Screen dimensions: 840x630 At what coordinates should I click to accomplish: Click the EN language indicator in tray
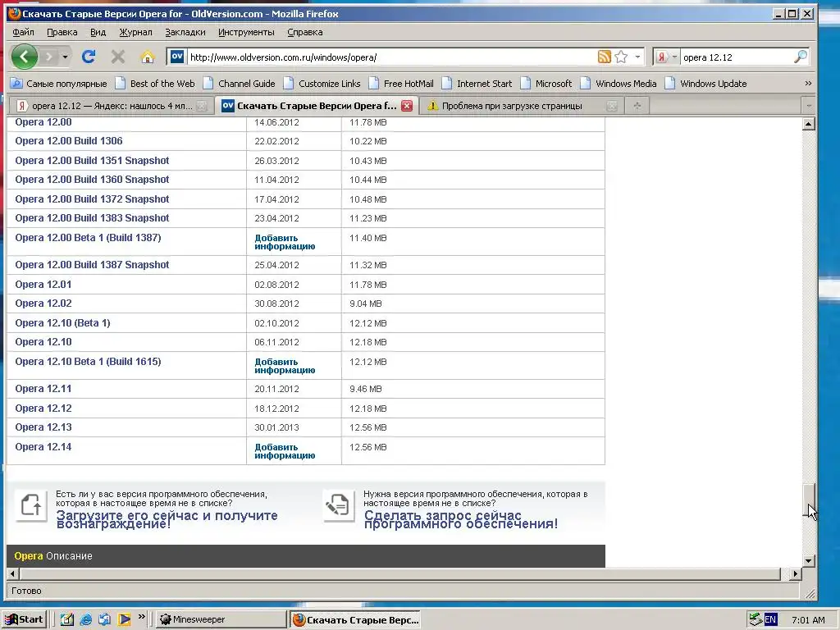coord(769,620)
